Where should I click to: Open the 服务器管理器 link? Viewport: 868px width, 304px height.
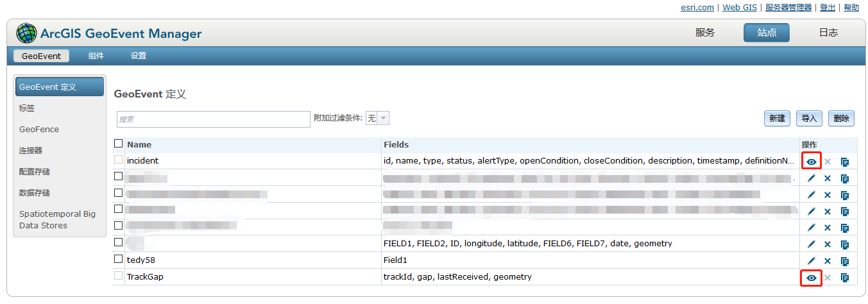[x=788, y=8]
